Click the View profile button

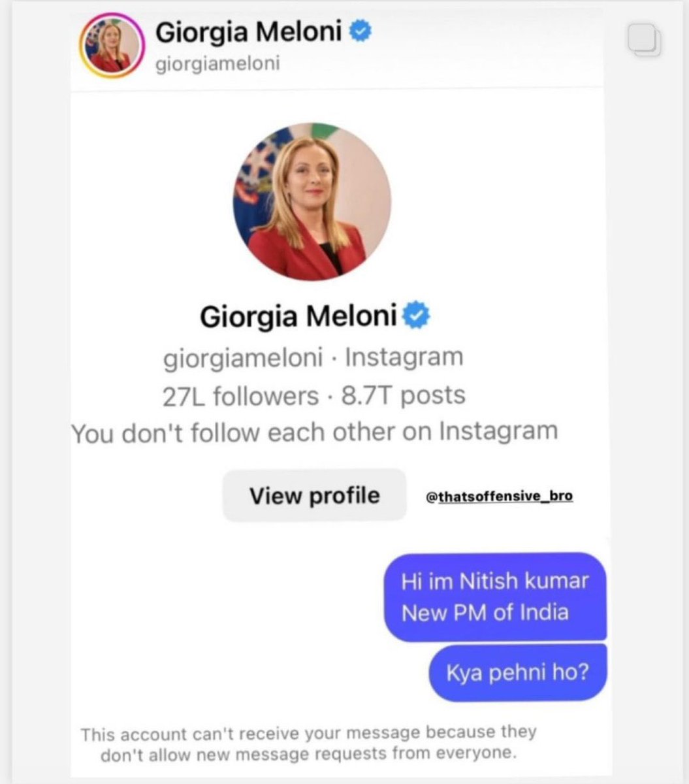point(314,495)
